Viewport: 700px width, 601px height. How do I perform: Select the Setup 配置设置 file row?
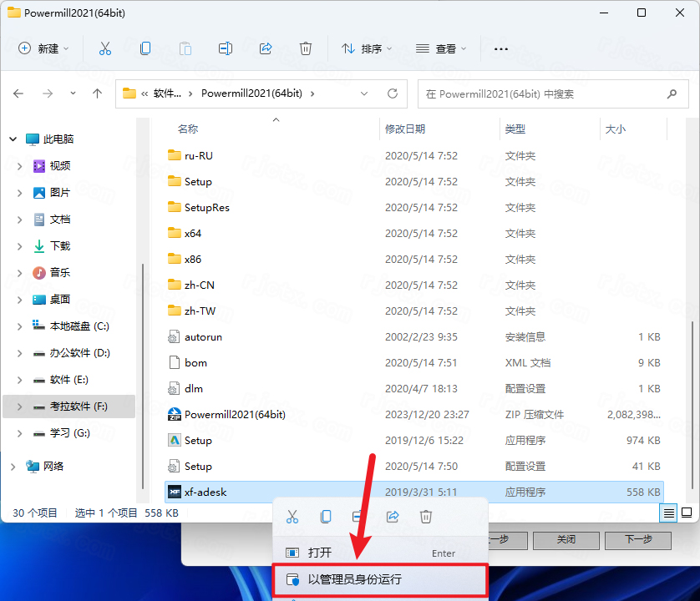tap(413, 467)
